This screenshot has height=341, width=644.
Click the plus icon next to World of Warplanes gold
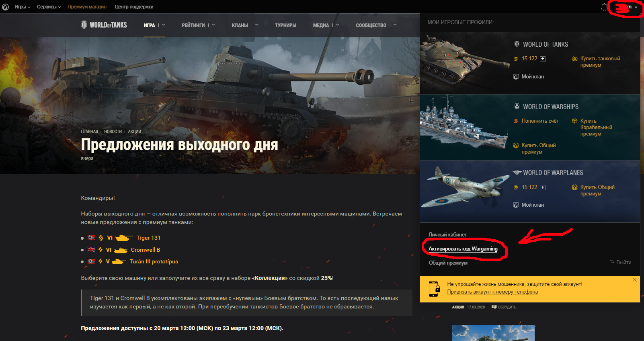coord(543,187)
